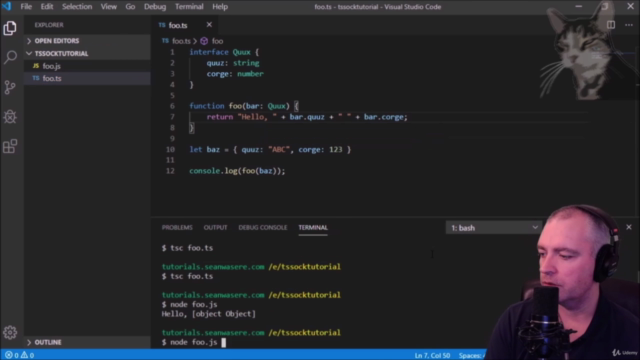Image resolution: width=640 pixels, height=360 pixels.
Task: Click the Spaces indentation status item
Action: tap(471, 356)
